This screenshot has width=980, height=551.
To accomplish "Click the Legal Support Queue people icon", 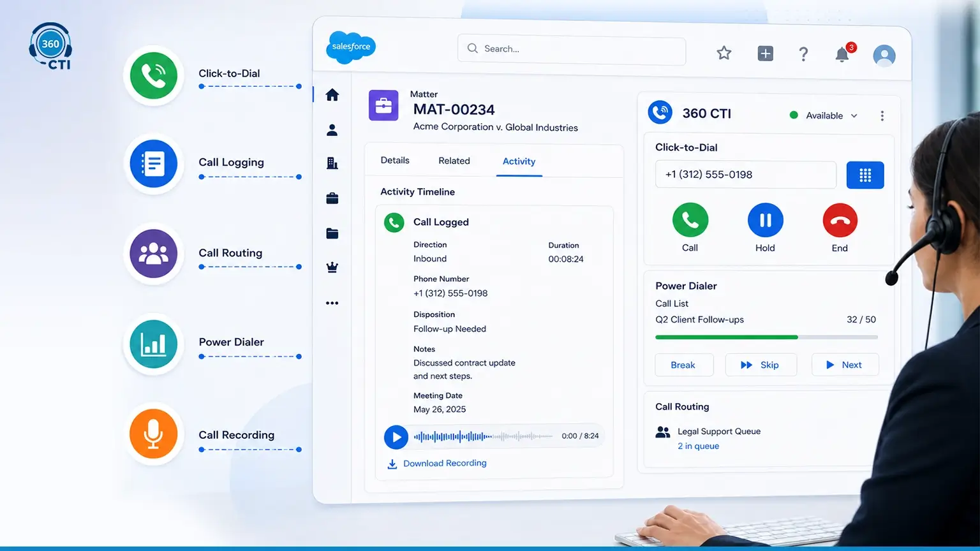I will pyautogui.click(x=663, y=432).
